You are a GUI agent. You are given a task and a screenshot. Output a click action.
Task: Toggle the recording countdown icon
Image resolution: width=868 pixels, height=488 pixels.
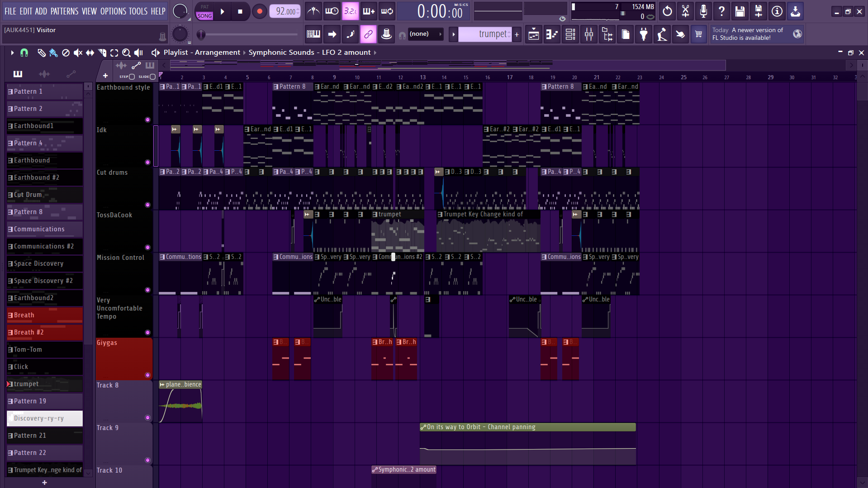(350, 11)
